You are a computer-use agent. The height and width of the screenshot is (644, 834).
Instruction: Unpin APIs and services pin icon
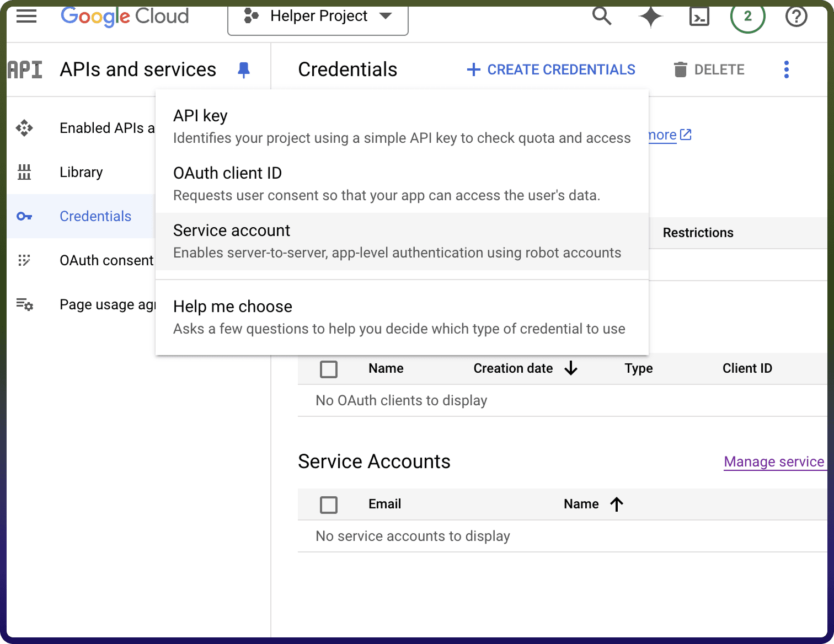click(243, 70)
